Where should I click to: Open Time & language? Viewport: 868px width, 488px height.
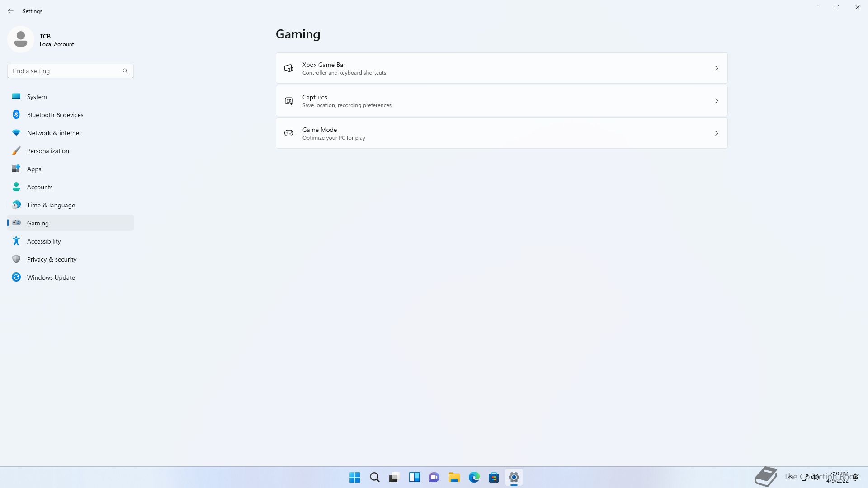click(x=71, y=205)
